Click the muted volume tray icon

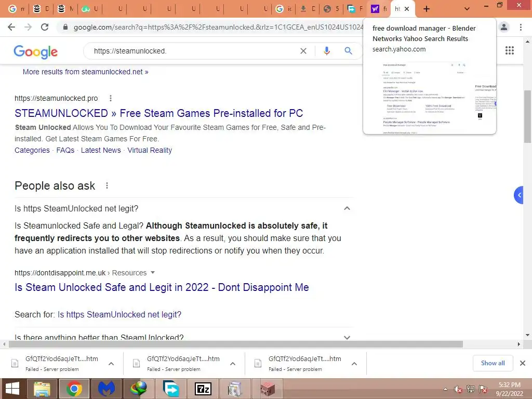[458, 390]
